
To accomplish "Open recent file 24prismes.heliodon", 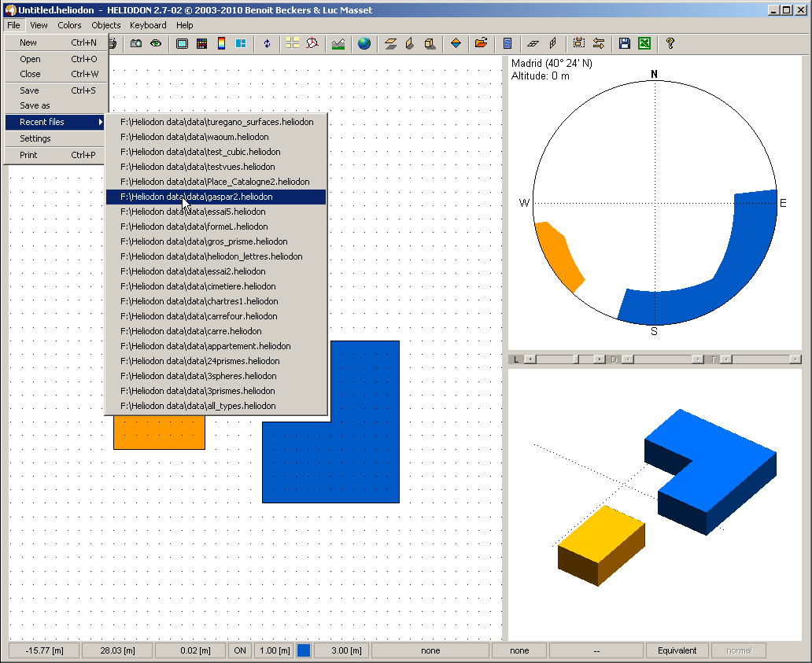I will coord(216,361).
